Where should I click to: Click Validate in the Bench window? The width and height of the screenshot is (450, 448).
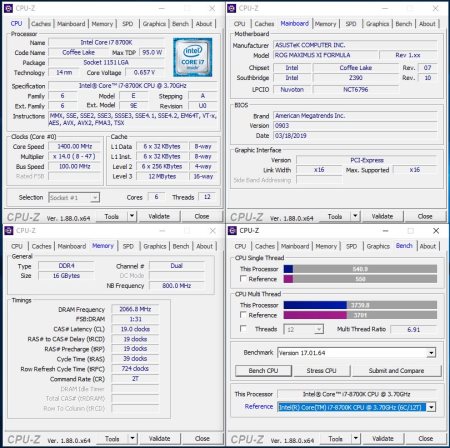pos(383,438)
